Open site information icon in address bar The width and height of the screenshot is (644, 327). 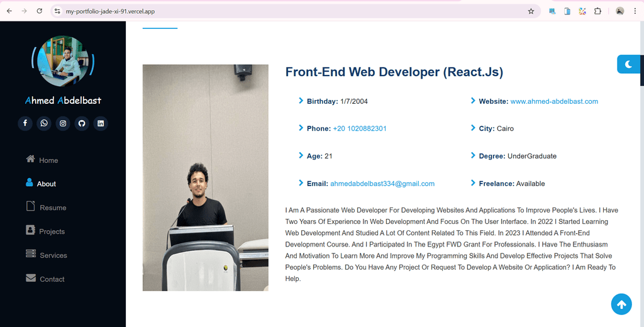click(57, 11)
